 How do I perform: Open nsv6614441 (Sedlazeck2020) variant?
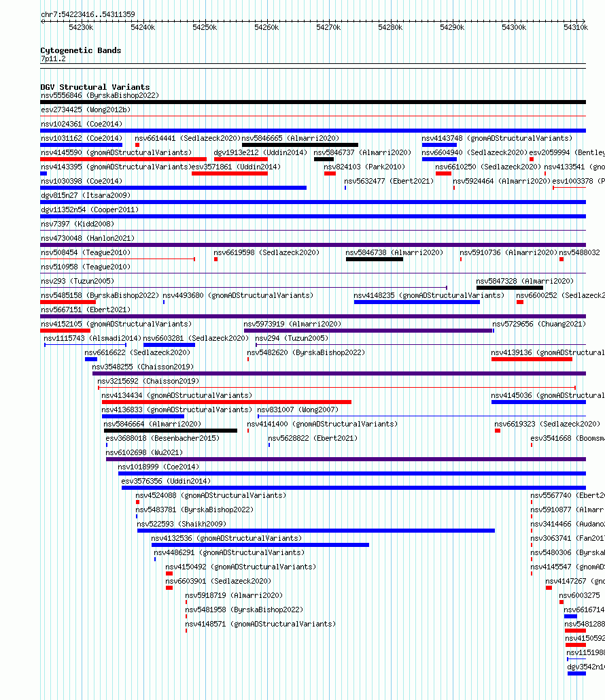pos(188,138)
